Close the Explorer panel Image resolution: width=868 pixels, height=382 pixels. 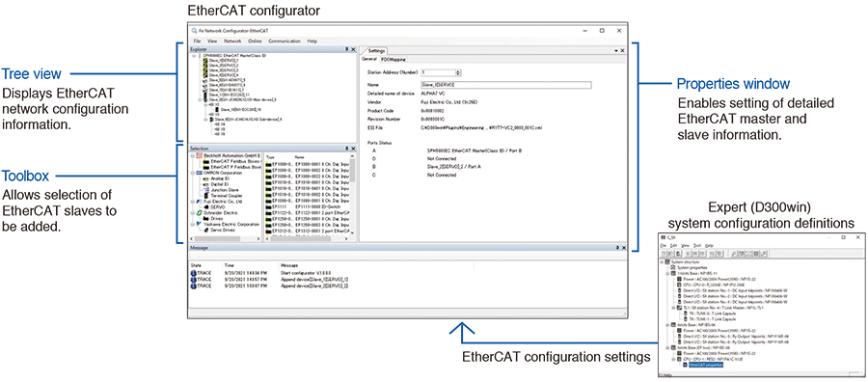pyautogui.click(x=353, y=49)
